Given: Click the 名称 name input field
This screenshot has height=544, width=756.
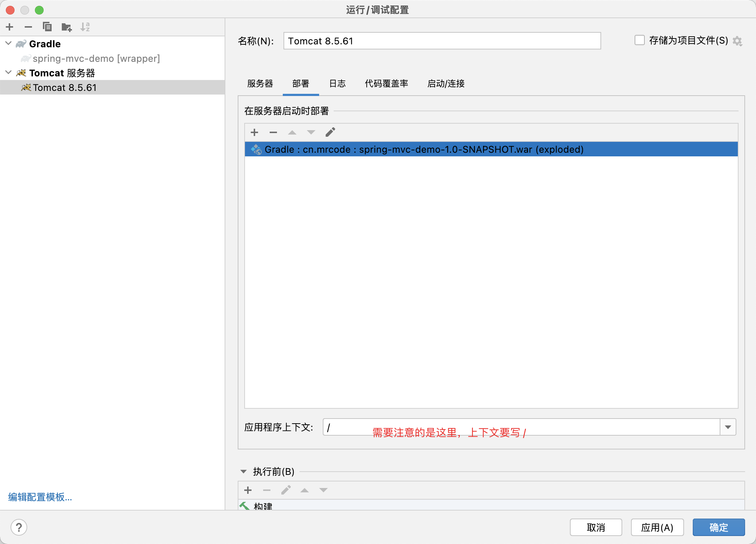Looking at the screenshot, I should pyautogui.click(x=442, y=41).
